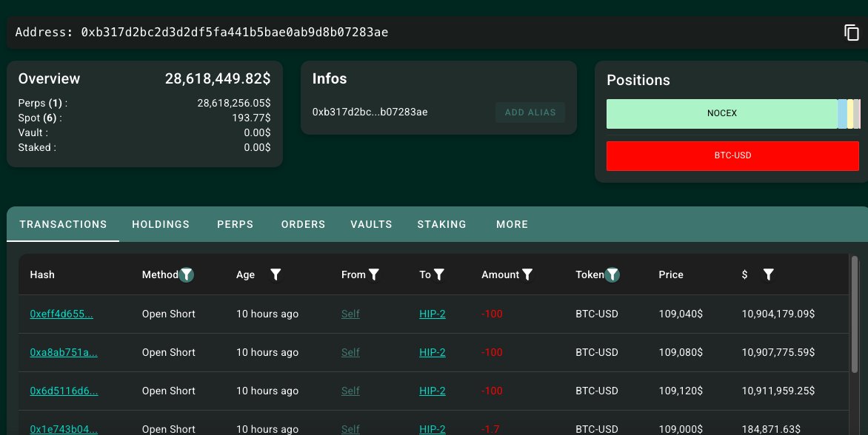Open the Orders tab
This screenshot has height=435, width=868.
[x=304, y=224]
